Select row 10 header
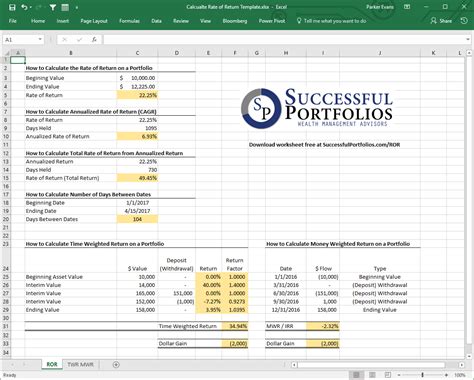 tap(6, 136)
